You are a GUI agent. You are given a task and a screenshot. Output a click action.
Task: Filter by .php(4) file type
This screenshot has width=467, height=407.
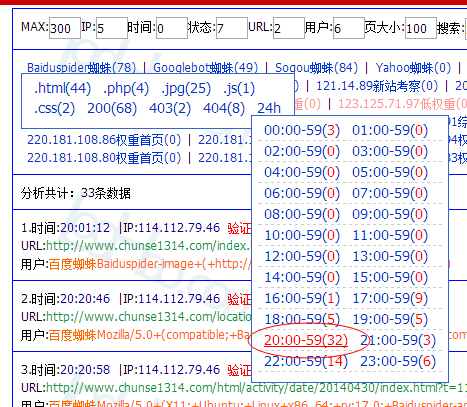click(126, 89)
